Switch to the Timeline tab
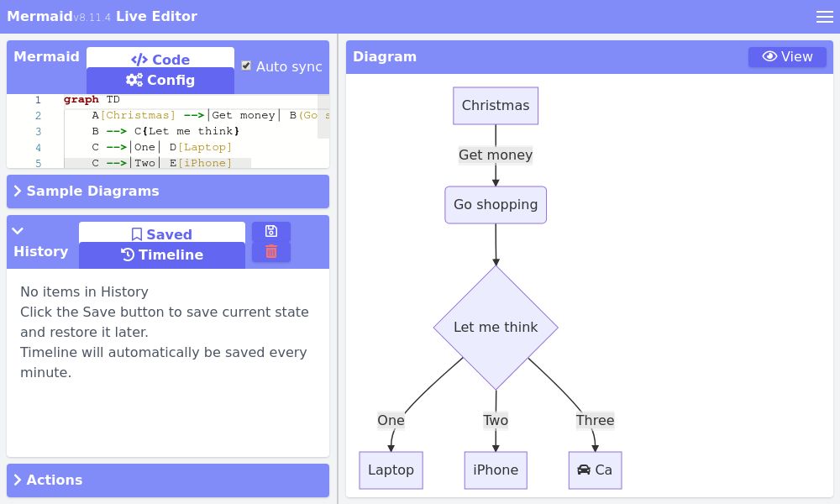 [161, 255]
